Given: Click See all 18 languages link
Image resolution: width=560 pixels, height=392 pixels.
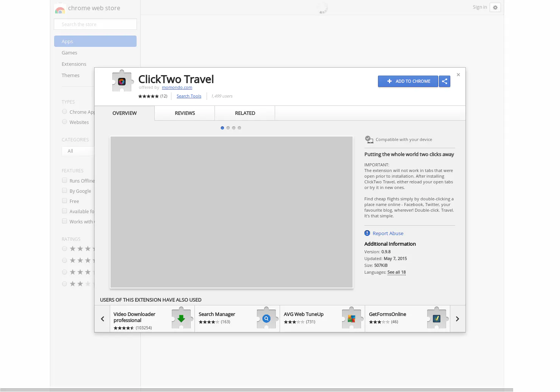Looking at the screenshot, I should [x=397, y=272].
